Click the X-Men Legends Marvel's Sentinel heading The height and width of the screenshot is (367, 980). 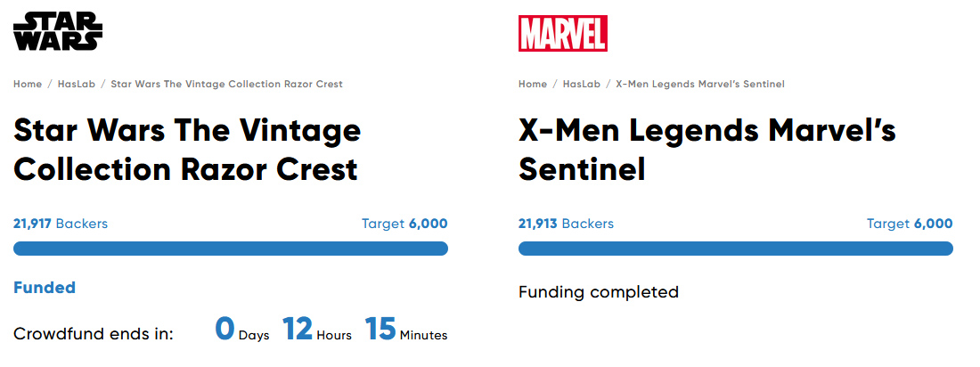(706, 149)
